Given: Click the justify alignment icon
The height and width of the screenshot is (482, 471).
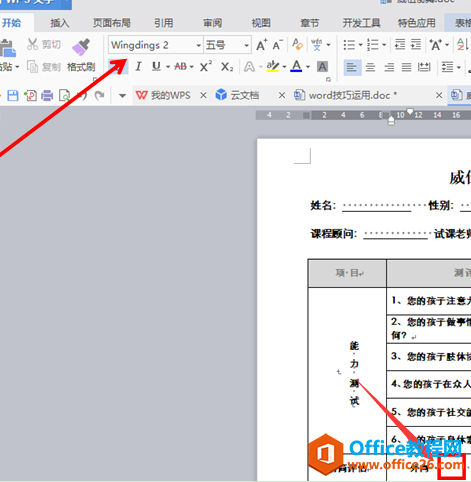Looking at the screenshot, I should click(406, 68).
